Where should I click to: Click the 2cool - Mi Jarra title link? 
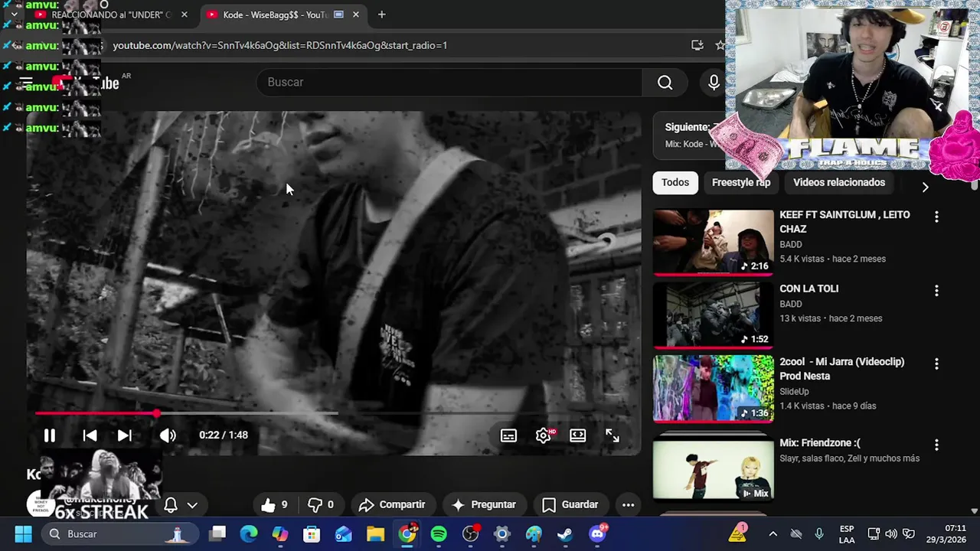[841, 369]
